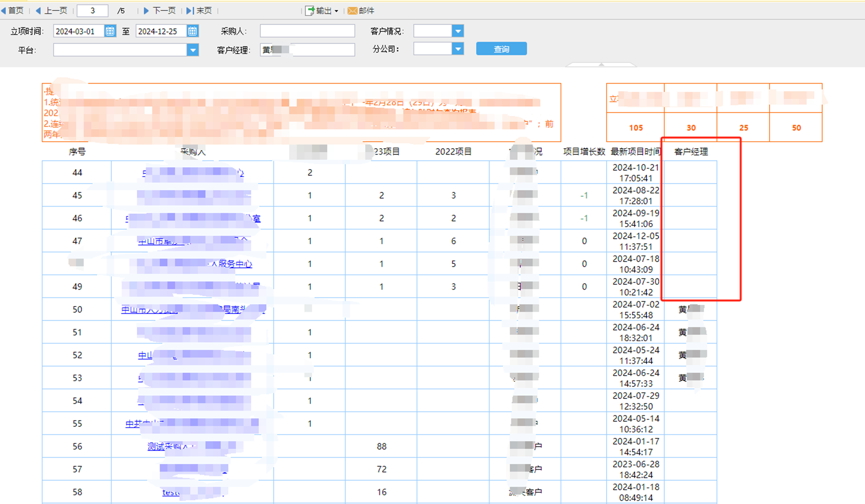Edit the page number field
This screenshot has width=865, height=504.
coord(93,11)
